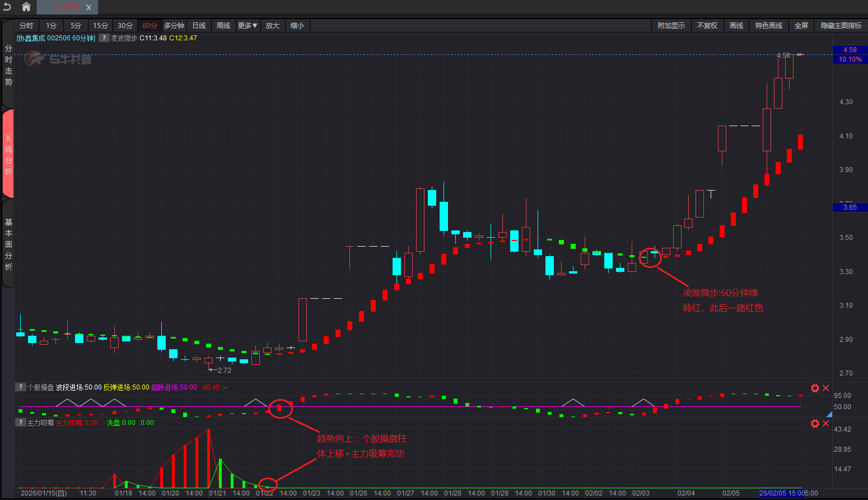
Task: Click help icon beside 个股操盘
Action: pyautogui.click(x=21, y=387)
